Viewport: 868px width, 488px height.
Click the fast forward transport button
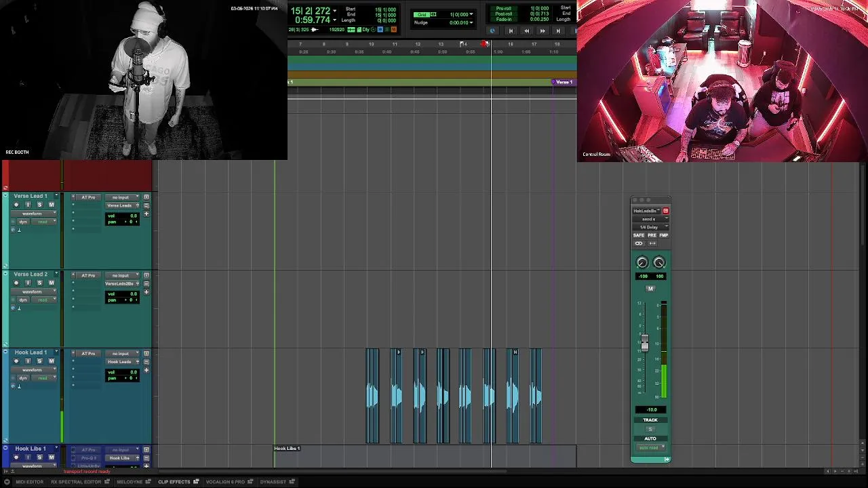click(542, 30)
